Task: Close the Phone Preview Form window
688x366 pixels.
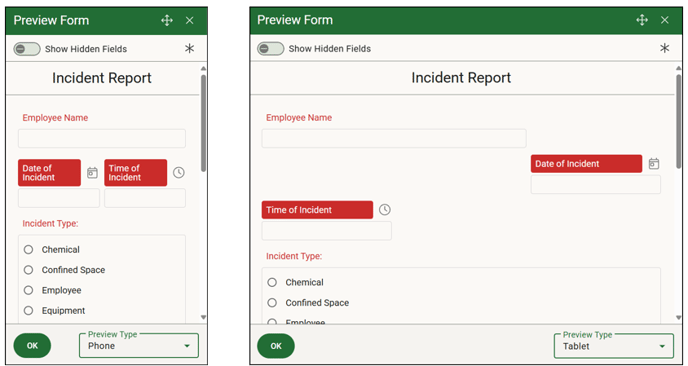Action: pyautogui.click(x=190, y=20)
